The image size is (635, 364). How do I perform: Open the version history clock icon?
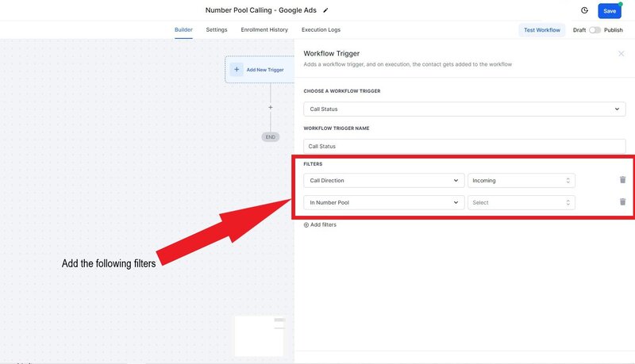click(x=584, y=10)
